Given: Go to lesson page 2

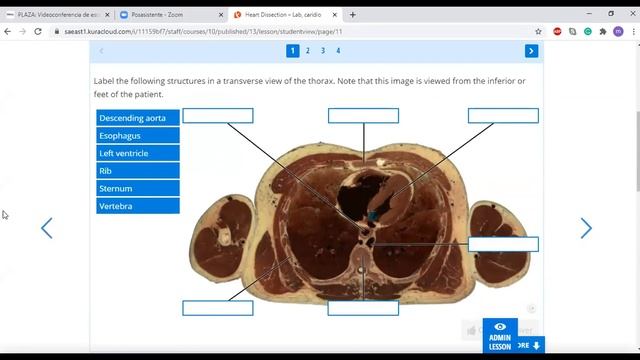Looking at the screenshot, I should [308, 51].
